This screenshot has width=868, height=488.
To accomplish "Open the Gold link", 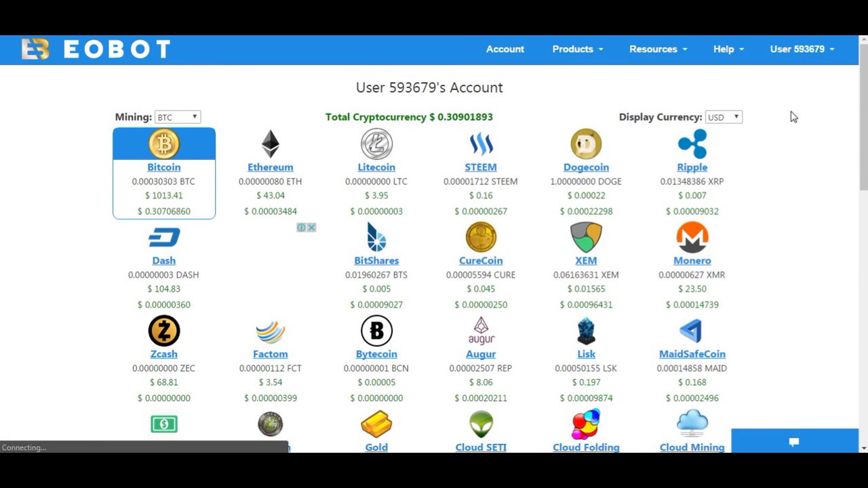I will [x=376, y=447].
